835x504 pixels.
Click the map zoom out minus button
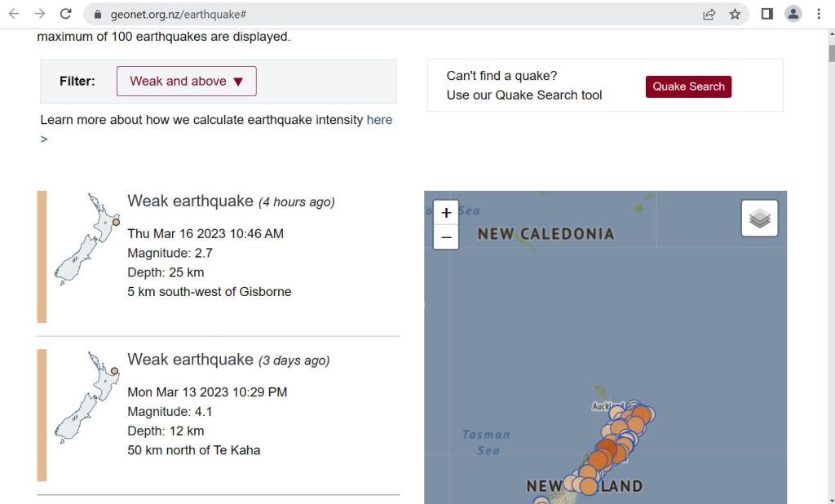[446, 237]
